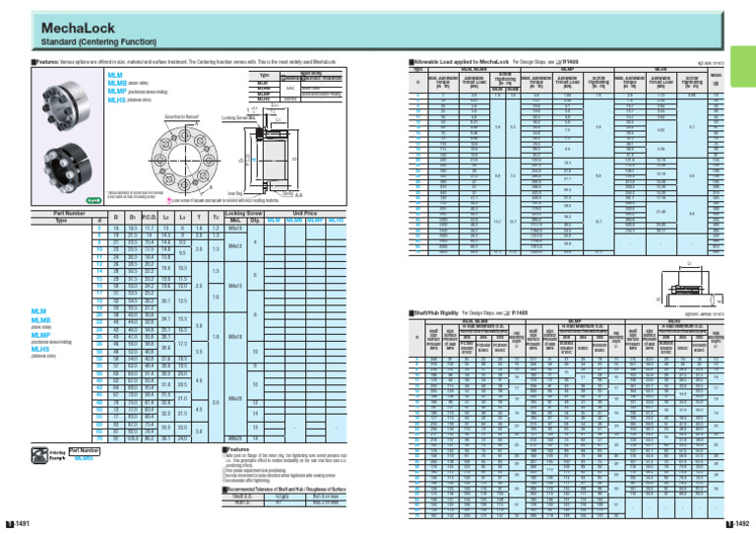
Task: Click the type and material table above drawings
Action: (295, 87)
